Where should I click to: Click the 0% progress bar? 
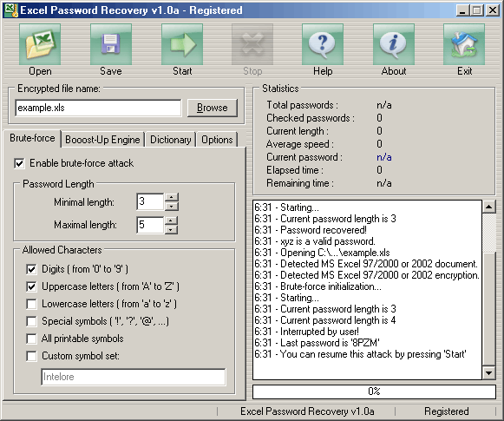pyautogui.click(x=374, y=391)
